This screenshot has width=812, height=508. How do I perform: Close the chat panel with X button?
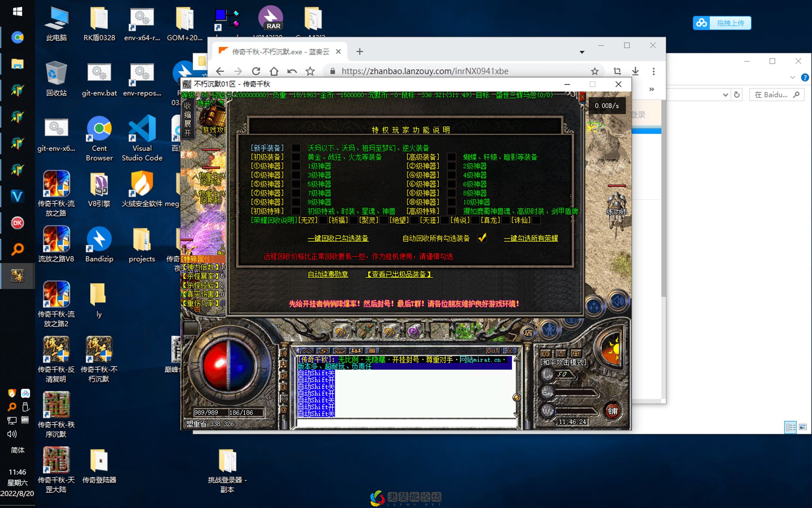click(510, 351)
